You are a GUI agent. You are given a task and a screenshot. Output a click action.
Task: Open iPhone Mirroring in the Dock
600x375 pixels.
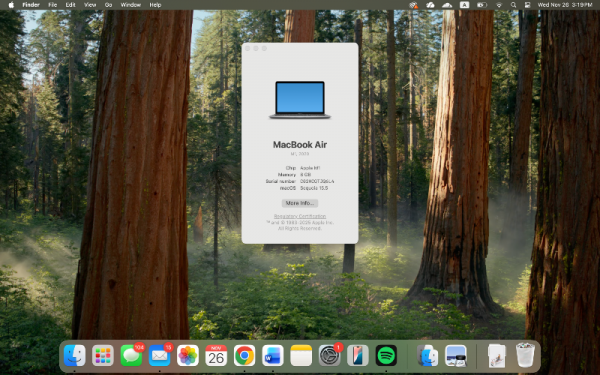[357, 355]
